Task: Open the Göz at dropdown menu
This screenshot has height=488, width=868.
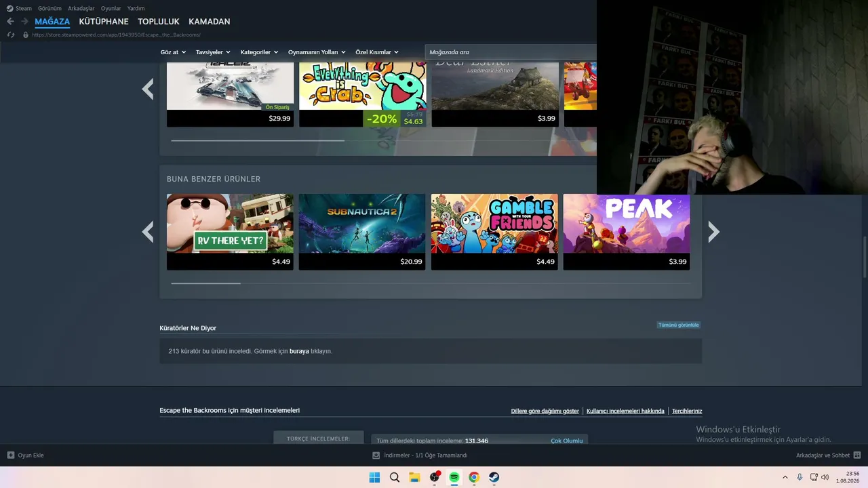Action: click(x=173, y=52)
